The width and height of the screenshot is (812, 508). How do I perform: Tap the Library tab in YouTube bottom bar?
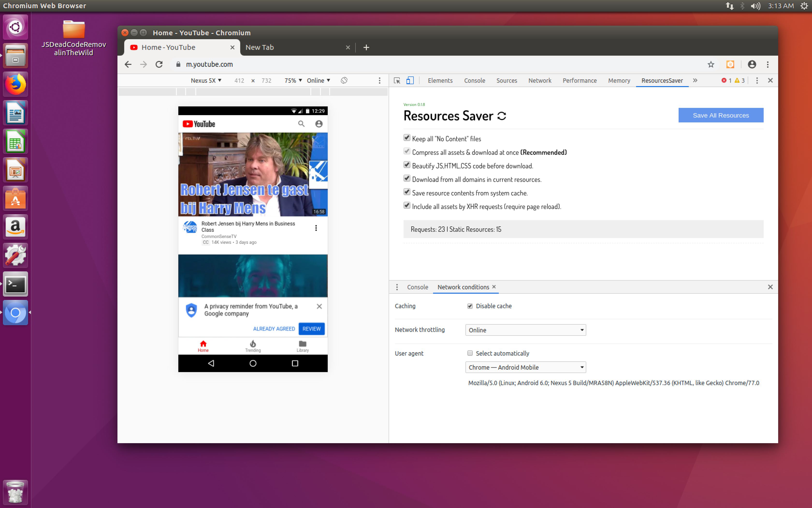(x=303, y=346)
